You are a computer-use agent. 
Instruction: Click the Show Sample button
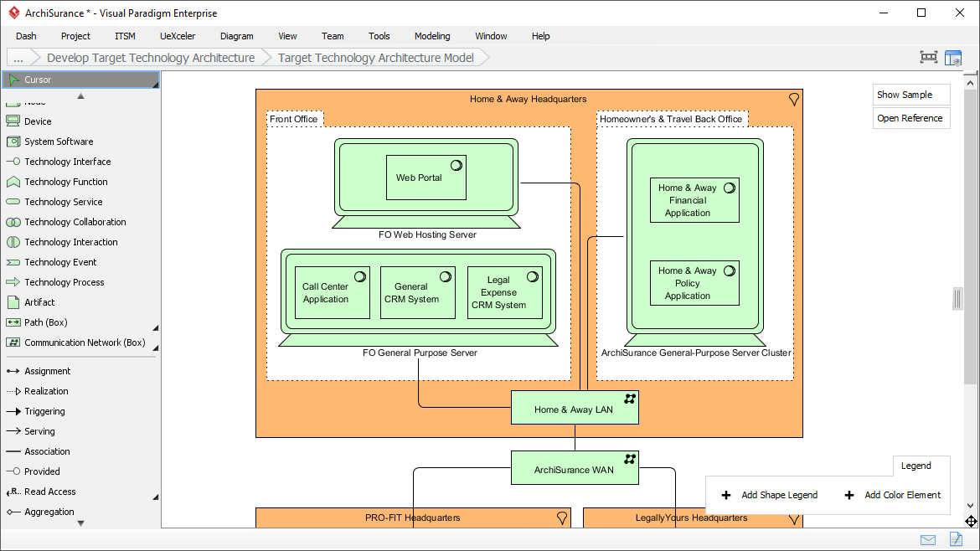[x=911, y=95]
